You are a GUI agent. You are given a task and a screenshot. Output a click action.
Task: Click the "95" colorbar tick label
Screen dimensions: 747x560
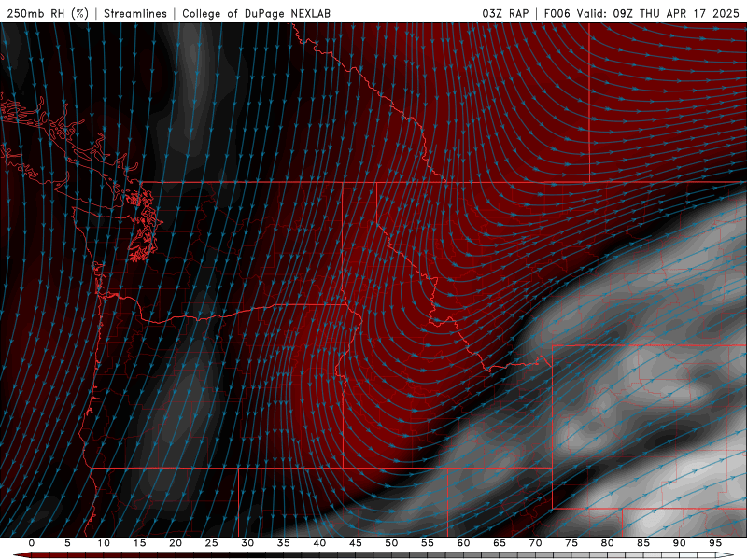tap(715, 543)
